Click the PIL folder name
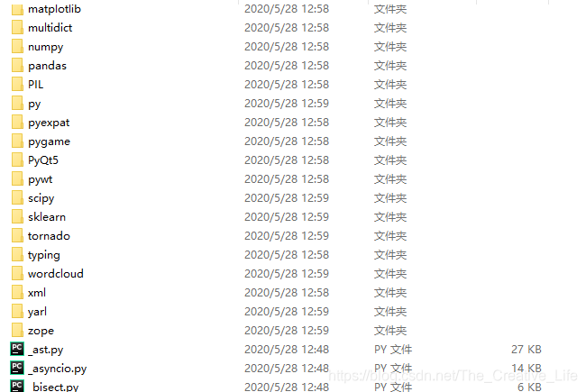The height and width of the screenshot is (392, 586). [35, 85]
